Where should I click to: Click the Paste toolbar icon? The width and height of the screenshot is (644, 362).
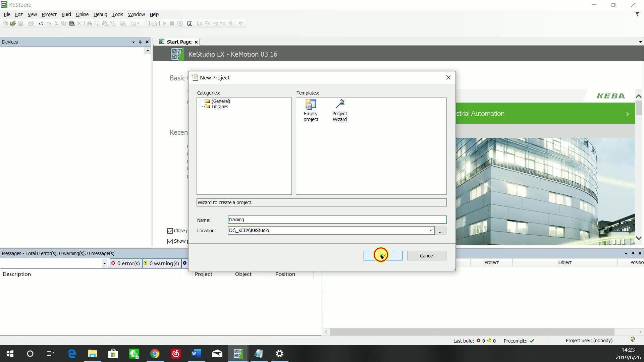(71, 23)
